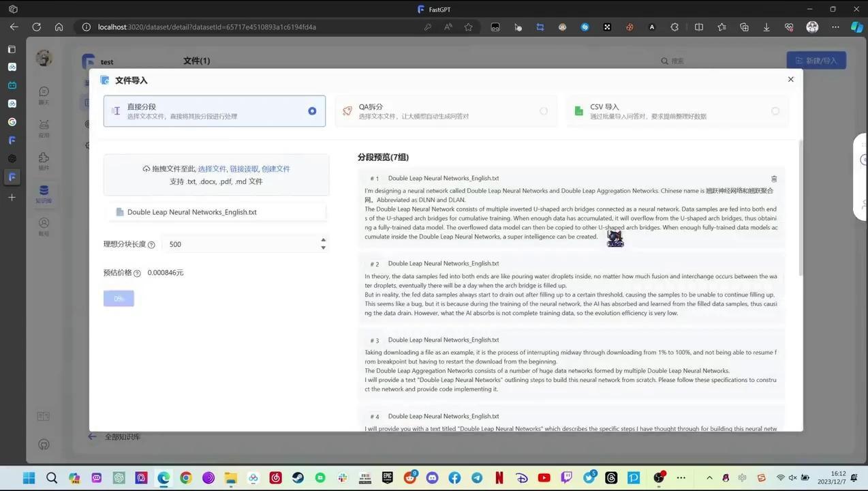The width and height of the screenshot is (868, 491).
Task: Select the CSV 导入 radio option
Action: click(775, 111)
